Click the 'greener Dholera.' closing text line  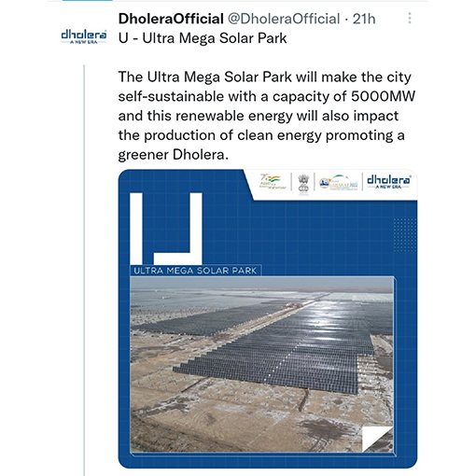[x=174, y=155]
